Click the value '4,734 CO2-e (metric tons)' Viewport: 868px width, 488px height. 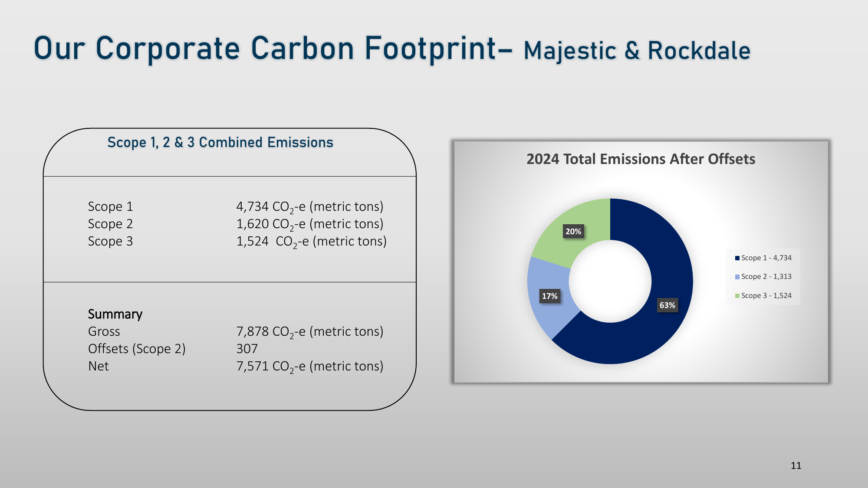click(310, 207)
